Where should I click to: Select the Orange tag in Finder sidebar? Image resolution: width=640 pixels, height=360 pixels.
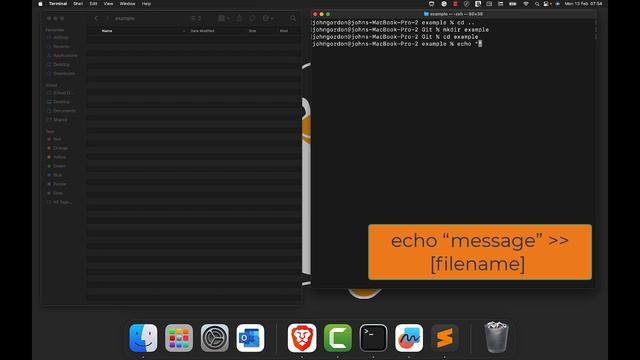tap(60, 148)
